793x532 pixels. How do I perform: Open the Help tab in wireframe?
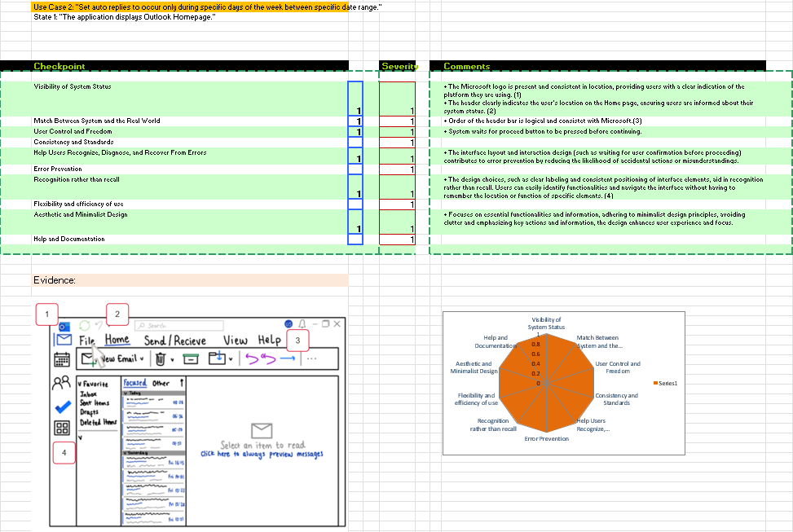pyautogui.click(x=269, y=340)
